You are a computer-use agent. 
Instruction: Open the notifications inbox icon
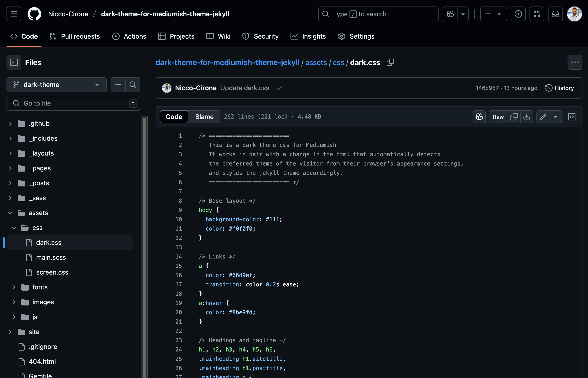[x=555, y=14]
